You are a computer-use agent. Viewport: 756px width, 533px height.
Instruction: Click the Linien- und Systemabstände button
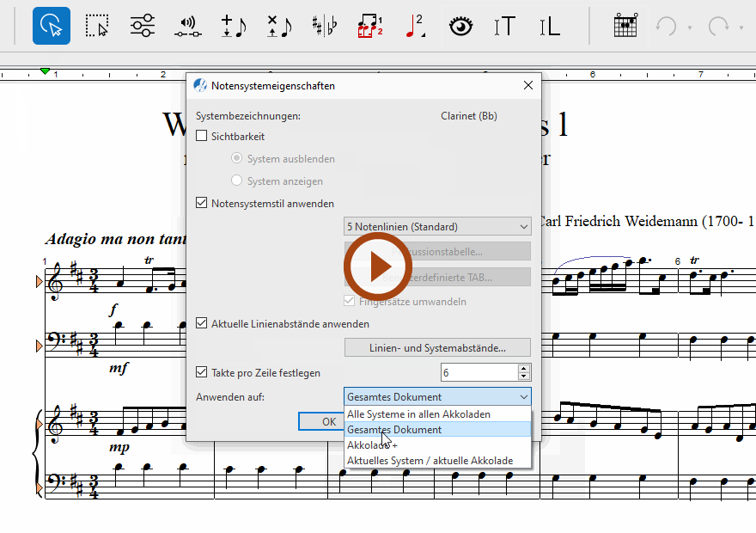[437, 348]
